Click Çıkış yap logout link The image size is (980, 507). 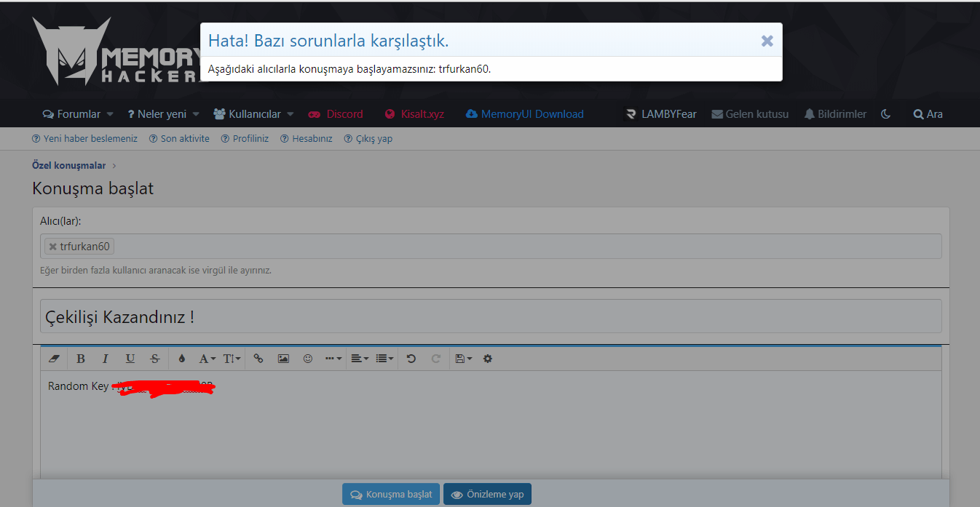[368, 139]
